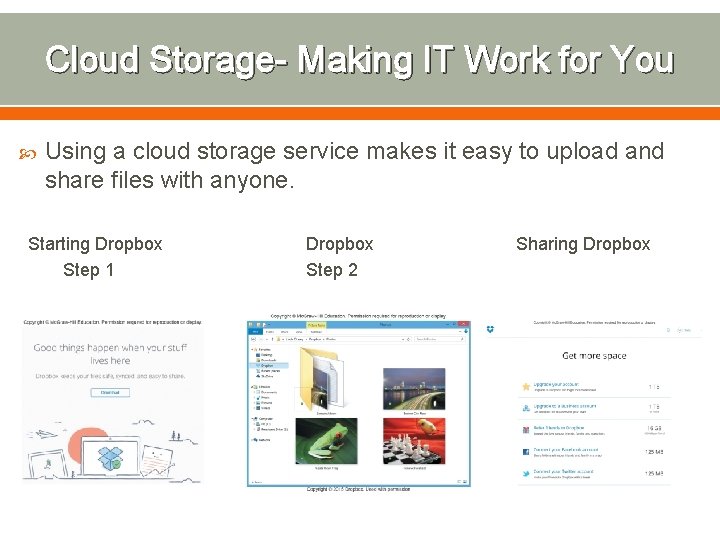Viewport: 720px width, 540px height.
Task: Open the Sample Album folder thumbnail
Action: 322,379
